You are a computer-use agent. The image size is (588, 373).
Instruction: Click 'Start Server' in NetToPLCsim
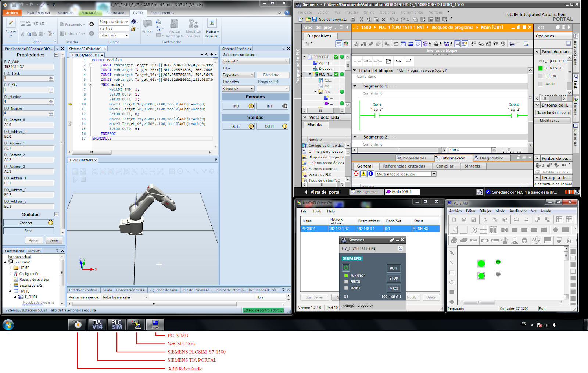coord(314,297)
